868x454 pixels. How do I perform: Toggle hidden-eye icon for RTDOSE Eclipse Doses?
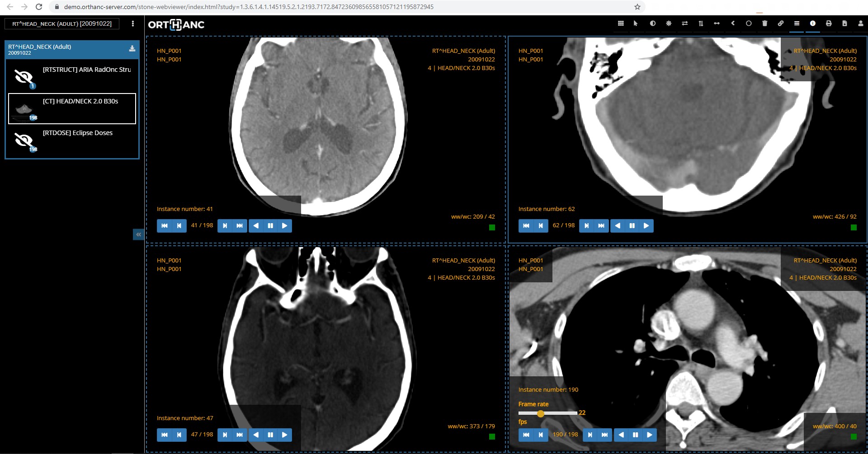pos(24,140)
